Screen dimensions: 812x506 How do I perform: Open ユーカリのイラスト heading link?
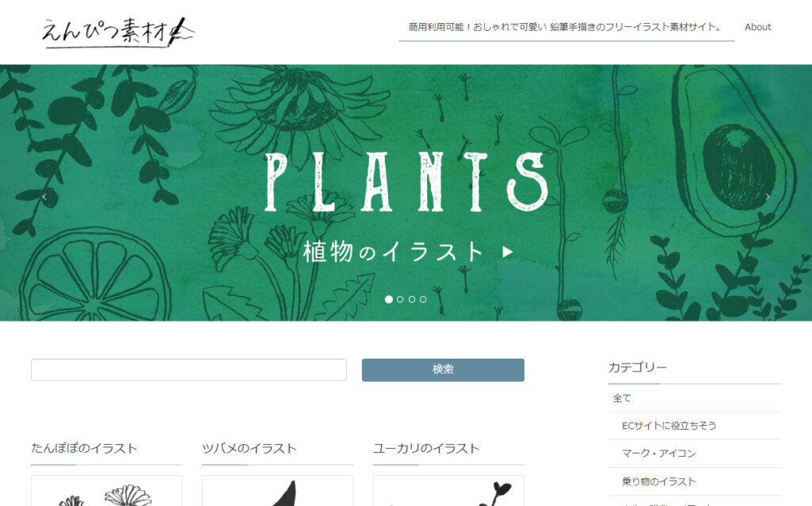(x=426, y=448)
